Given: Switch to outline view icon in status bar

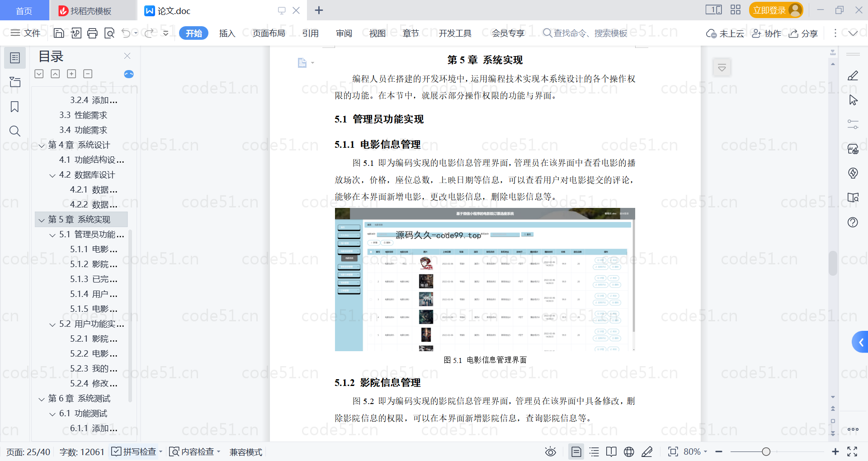Looking at the screenshot, I should coord(594,452).
